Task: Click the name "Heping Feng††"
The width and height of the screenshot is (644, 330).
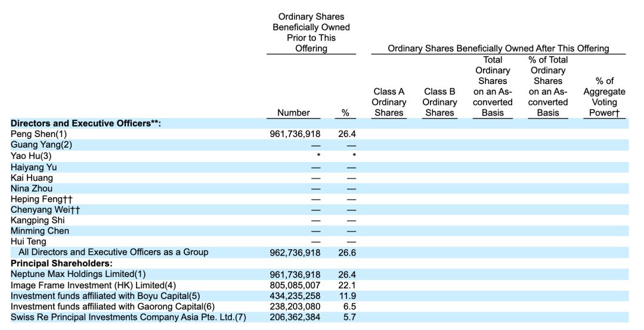Action: tap(42, 199)
